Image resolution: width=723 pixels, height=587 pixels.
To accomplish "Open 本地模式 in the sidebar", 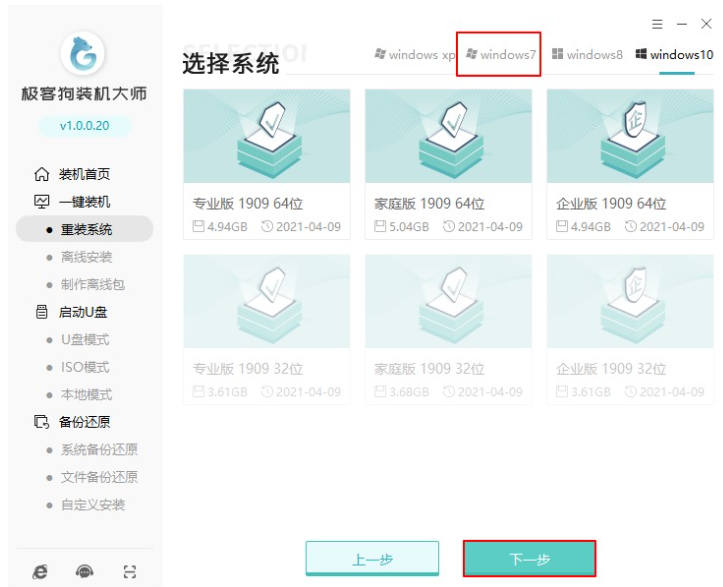I will (86, 395).
